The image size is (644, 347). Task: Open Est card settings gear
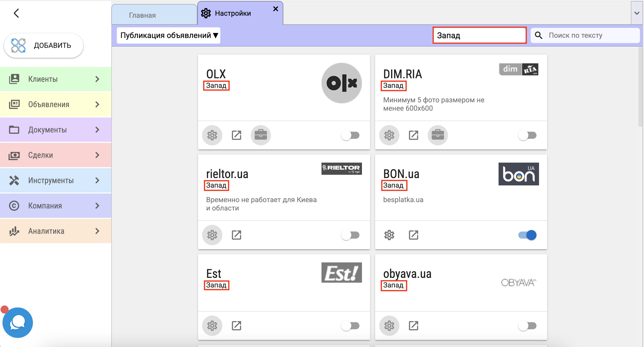point(212,326)
